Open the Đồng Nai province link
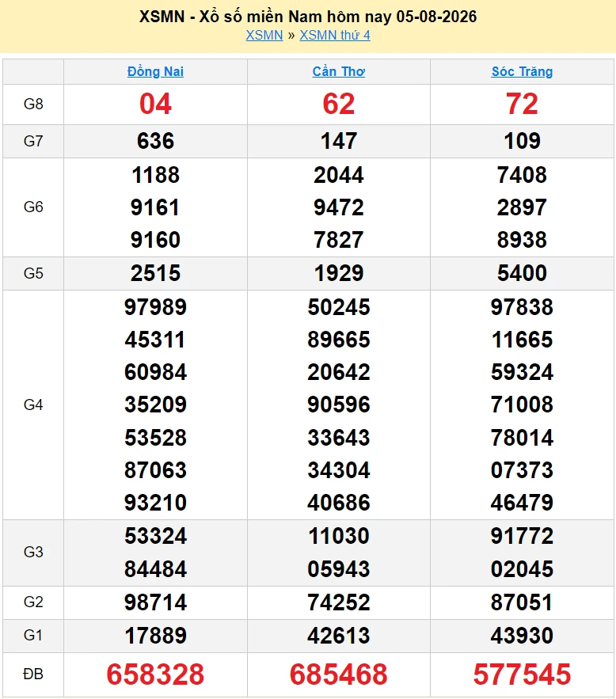The height and width of the screenshot is (699, 616). 155,71
